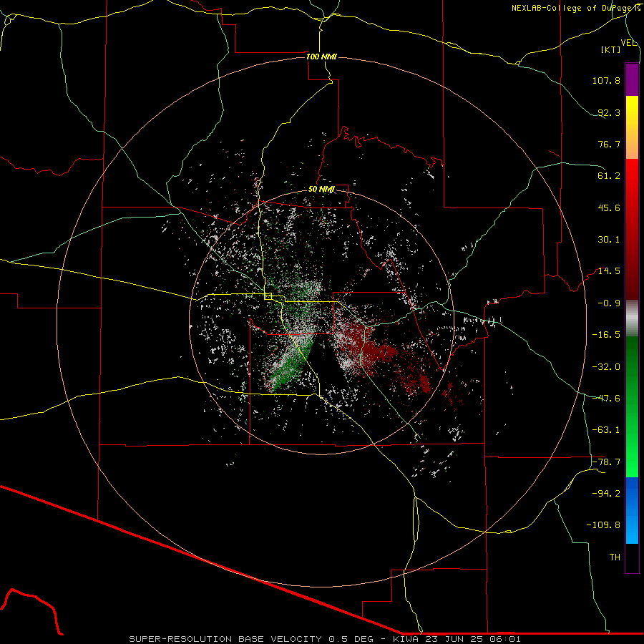The width and height of the screenshot is (644, 644).
Task: Click the 76.7 velocity scale value
Action: [609, 144]
